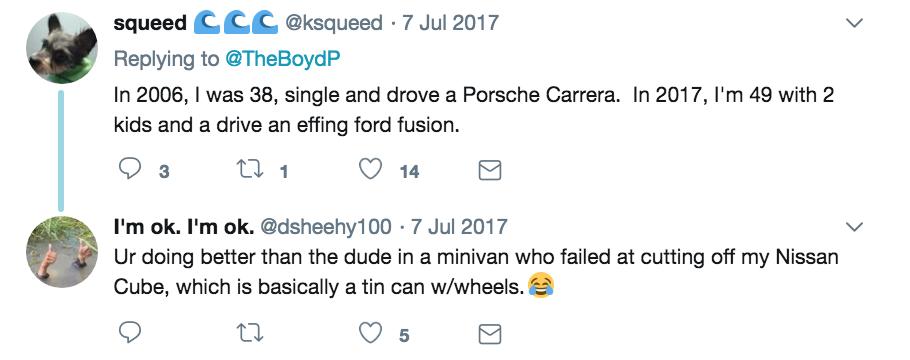Reply to squeed's Porsche Carrera tweet
Viewport: 910px width, 360px height.
click(x=130, y=170)
